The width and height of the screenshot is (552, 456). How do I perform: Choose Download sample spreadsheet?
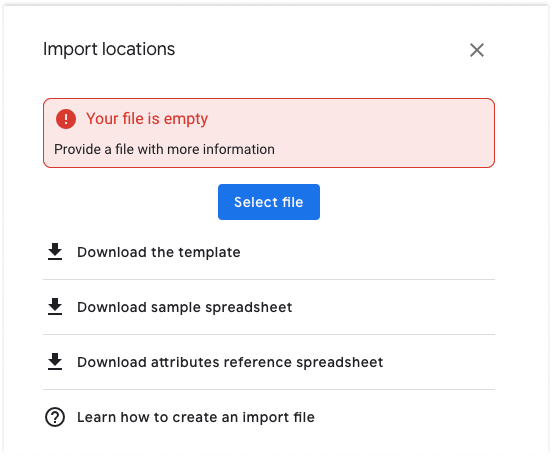184,307
